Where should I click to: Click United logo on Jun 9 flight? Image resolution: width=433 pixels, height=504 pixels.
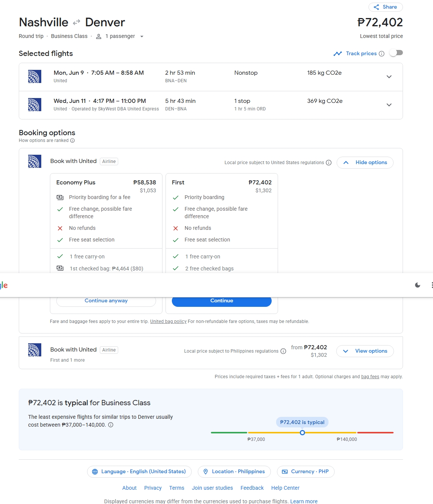click(35, 77)
